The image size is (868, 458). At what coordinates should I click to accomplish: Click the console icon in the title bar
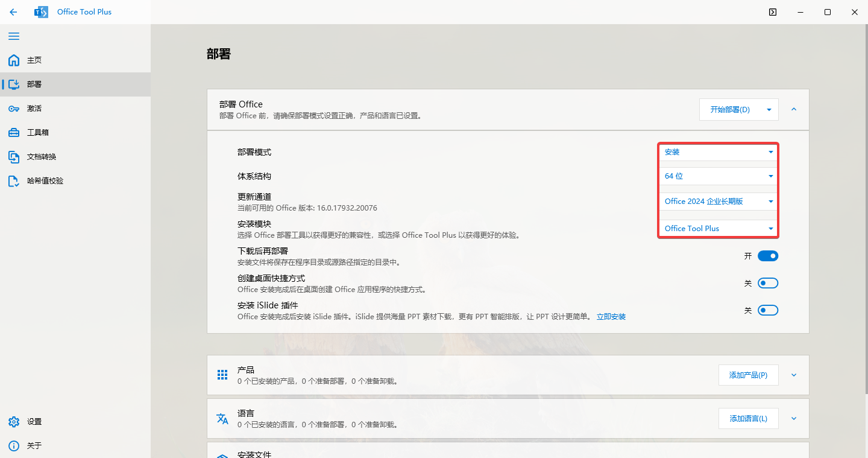click(772, 11)
